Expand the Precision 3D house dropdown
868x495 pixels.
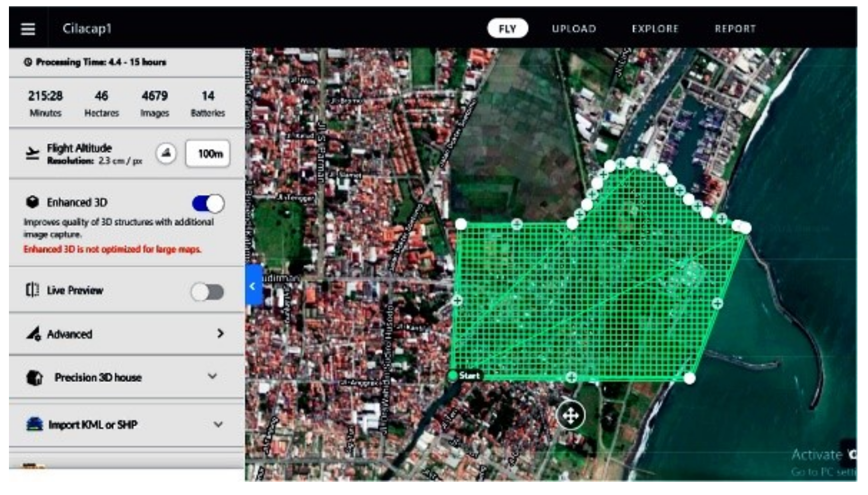(x=213, y=377)
